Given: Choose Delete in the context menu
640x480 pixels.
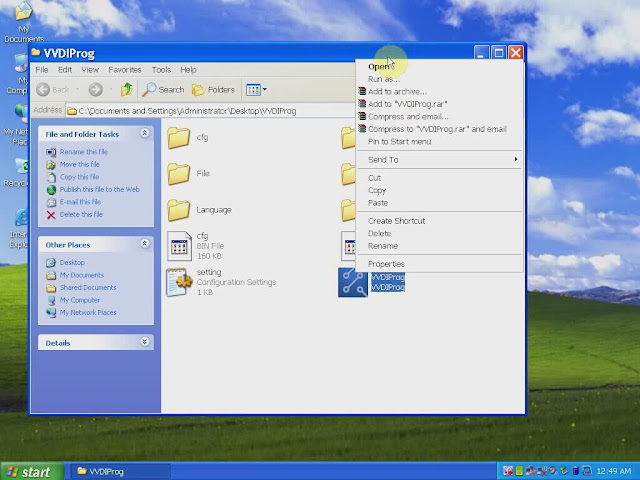Looking at the screenshot, I should 440,233.
